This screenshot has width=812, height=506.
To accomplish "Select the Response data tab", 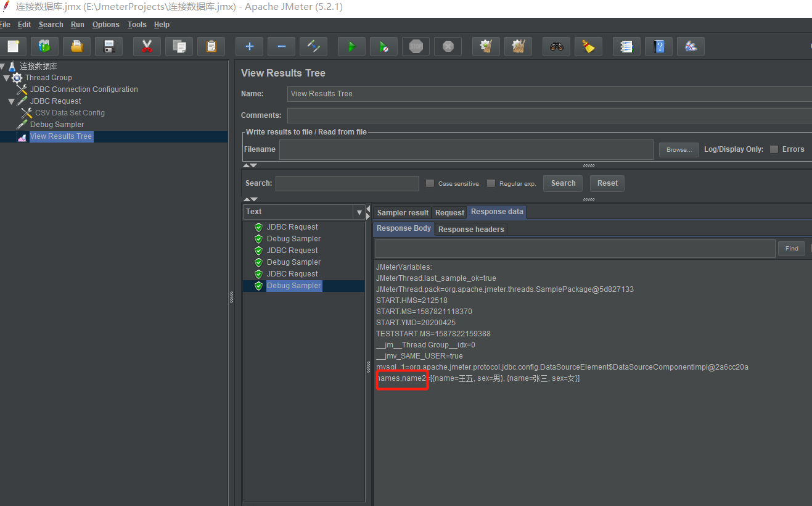I will click(x=497, y=212).
